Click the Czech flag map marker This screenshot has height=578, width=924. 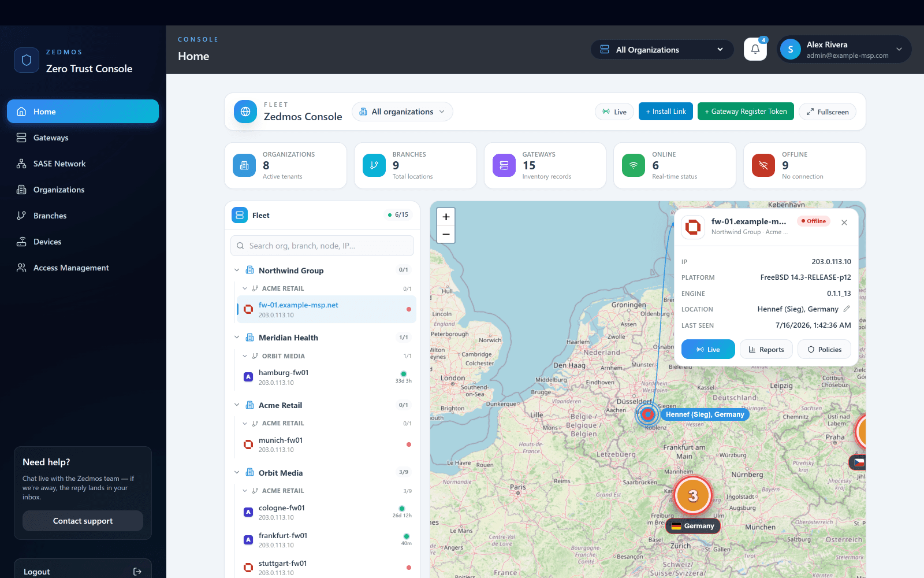tap(858, 462)
